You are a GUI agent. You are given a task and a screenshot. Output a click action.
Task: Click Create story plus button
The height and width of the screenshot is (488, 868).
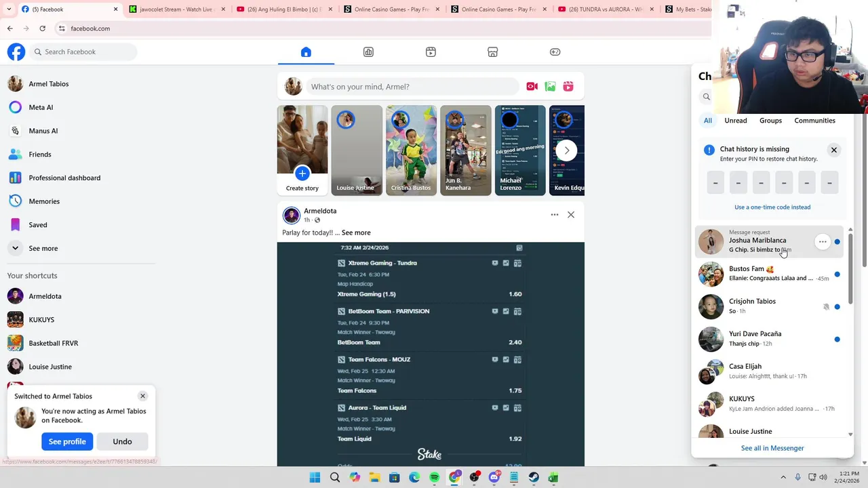pyautogui.click(x=302, y=174)
